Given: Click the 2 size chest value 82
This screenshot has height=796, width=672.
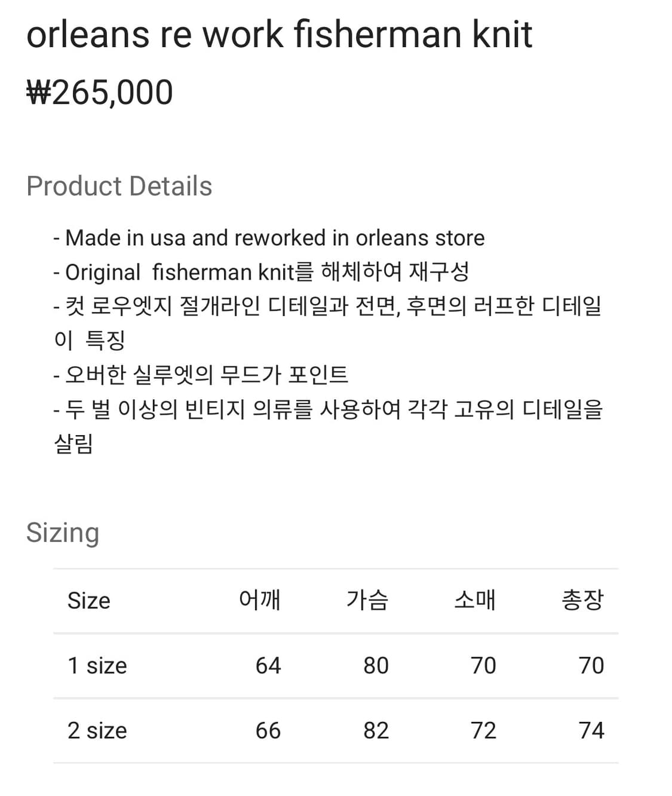Looking at the screenshot, I should [376, 730].
